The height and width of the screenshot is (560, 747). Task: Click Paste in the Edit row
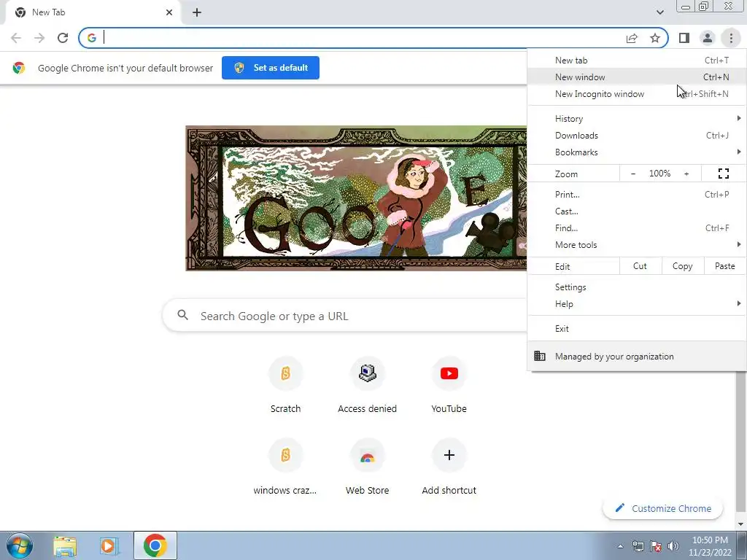tap(724, 266)
